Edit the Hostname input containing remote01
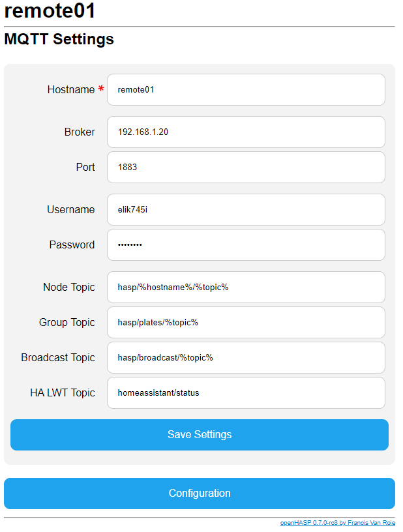The height and width of the screenshot is (532, 403). [x=246, y=89]
